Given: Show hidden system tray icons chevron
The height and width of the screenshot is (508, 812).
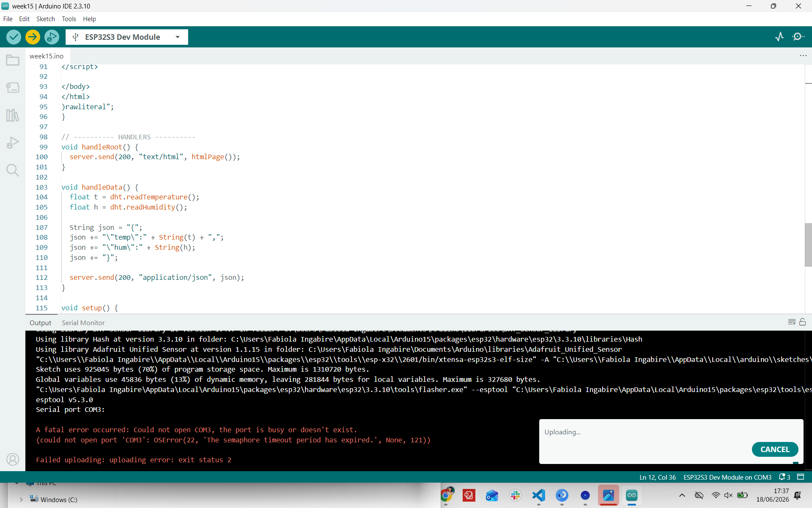Looking at the screenshot, I should [x=682, y=495].
